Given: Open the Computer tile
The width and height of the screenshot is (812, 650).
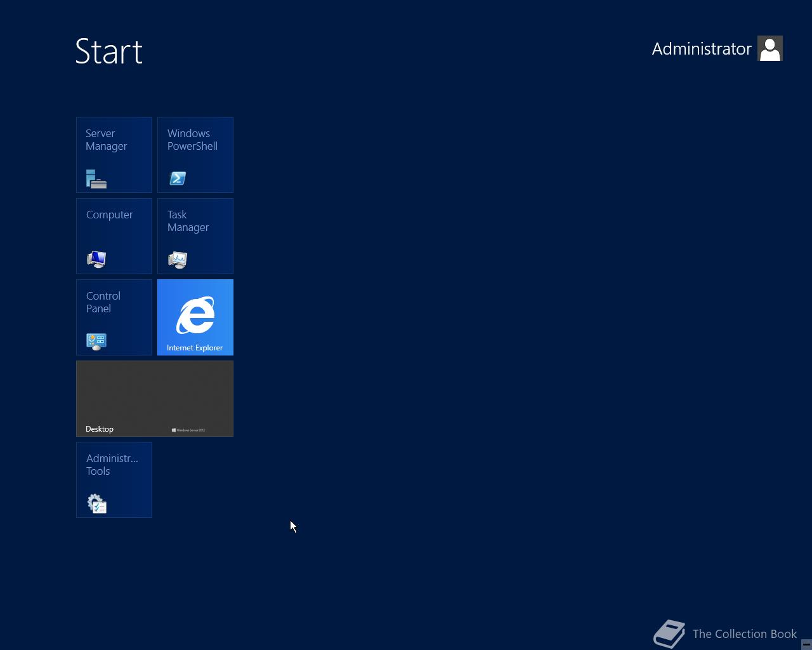Looking at the screenshot, I should click(114, 236).
